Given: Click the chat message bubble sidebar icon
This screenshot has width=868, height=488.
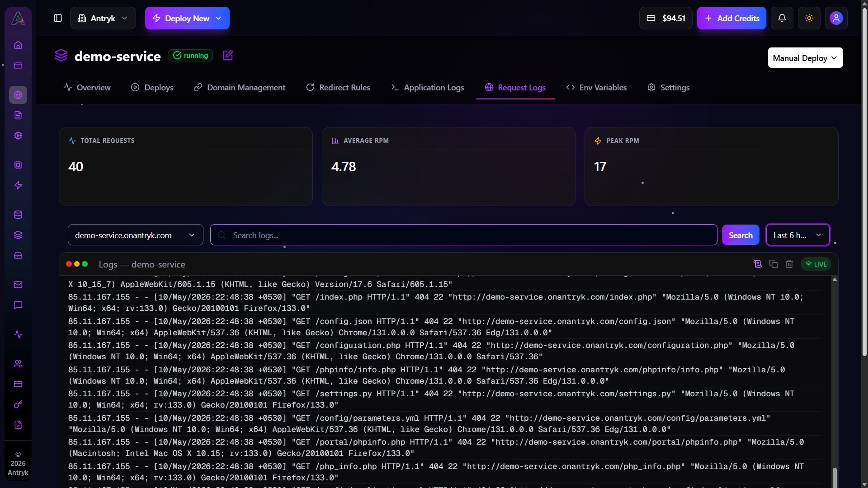Looking at the screenshot, I should pos(18,305).
